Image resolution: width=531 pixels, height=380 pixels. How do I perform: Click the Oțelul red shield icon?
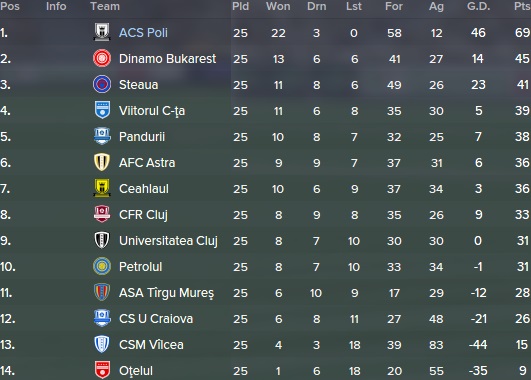(x=102, y=370)
